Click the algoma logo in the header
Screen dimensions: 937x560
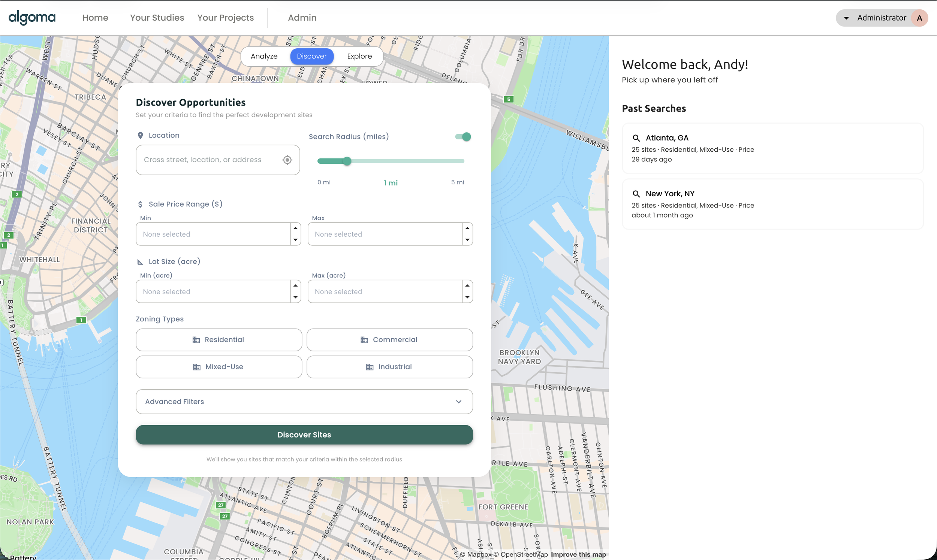32,17
